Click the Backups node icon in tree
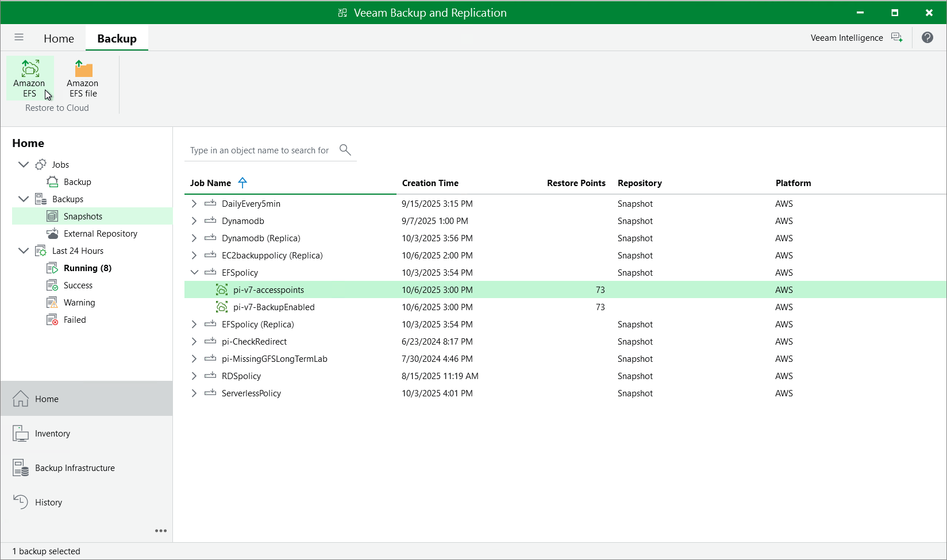The height and width of the screenshot is (560, 947). pos(41,199)
